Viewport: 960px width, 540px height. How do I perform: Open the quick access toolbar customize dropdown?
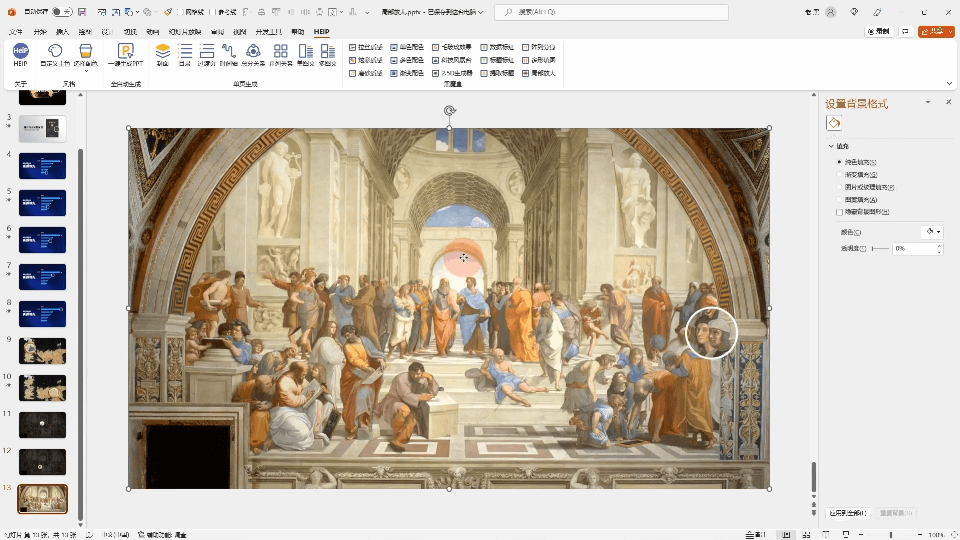pos(367,12)
